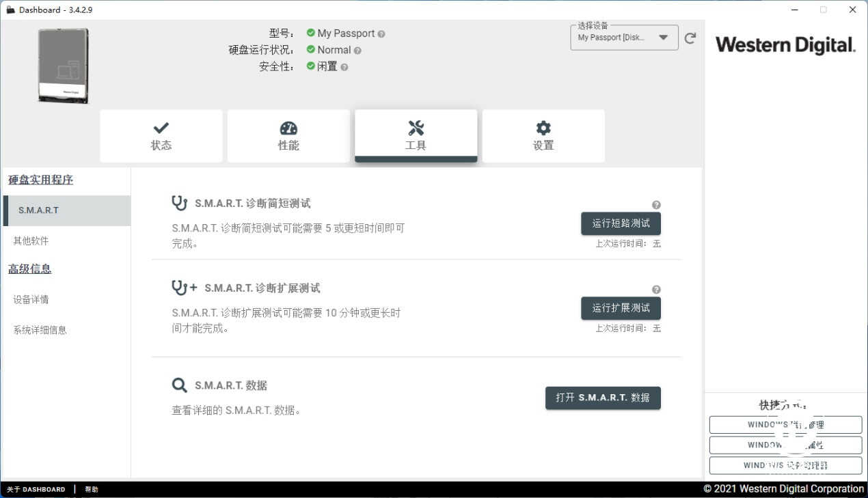Click 上次运行时间 under 运行短路测试
The height and width of the screenshot is (498, 868).
(x=628, y=244)
